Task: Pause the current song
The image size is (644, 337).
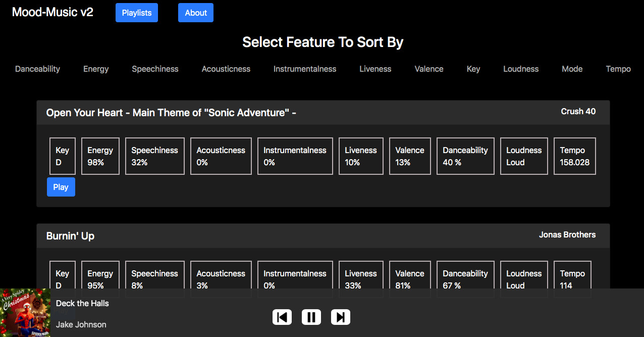Action: tap(311, 317)
